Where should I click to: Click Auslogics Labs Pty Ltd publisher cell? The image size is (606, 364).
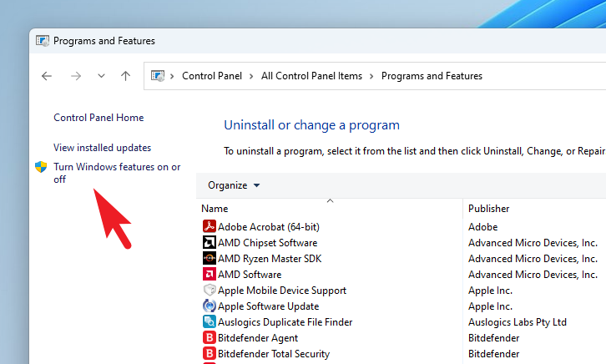pyautogui.click(x=518, y=322)
